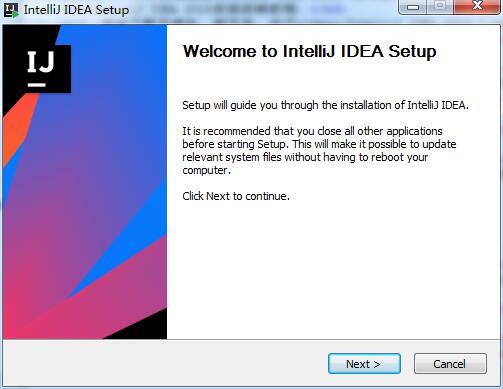Click the orange shape in the side banner
Image resolution: width=503 pixels, height=389 pixels.
coord(18,130)
